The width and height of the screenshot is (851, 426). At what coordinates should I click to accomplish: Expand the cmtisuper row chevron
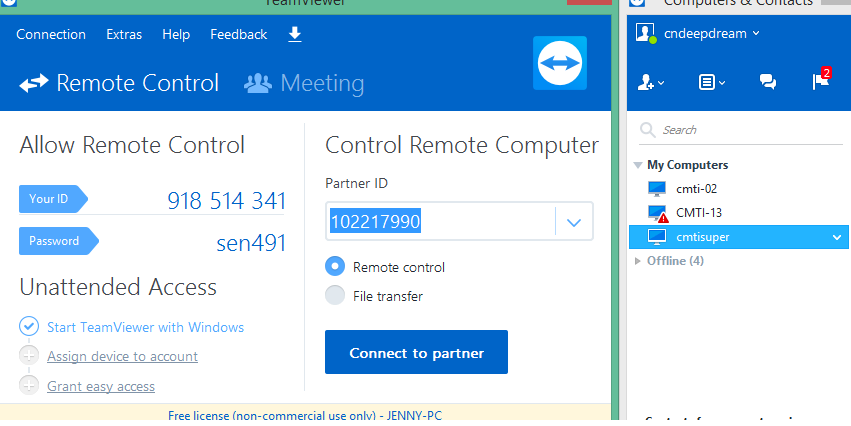click(837, 237)
